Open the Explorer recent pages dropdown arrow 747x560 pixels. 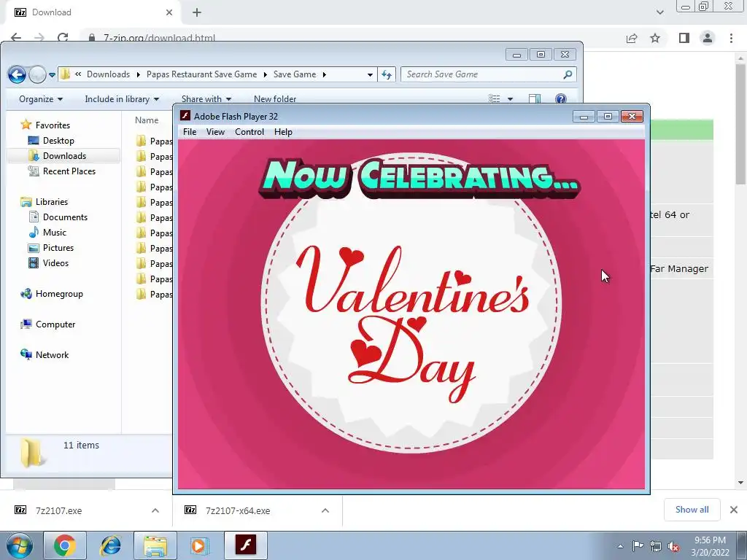[52, 75]
